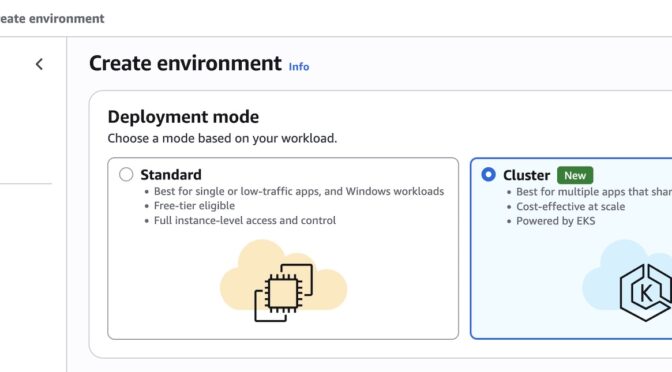Viewport: 672px width, 372px height.
Task: Click the Create environment breadcrumb text
Action: point(52,19)
